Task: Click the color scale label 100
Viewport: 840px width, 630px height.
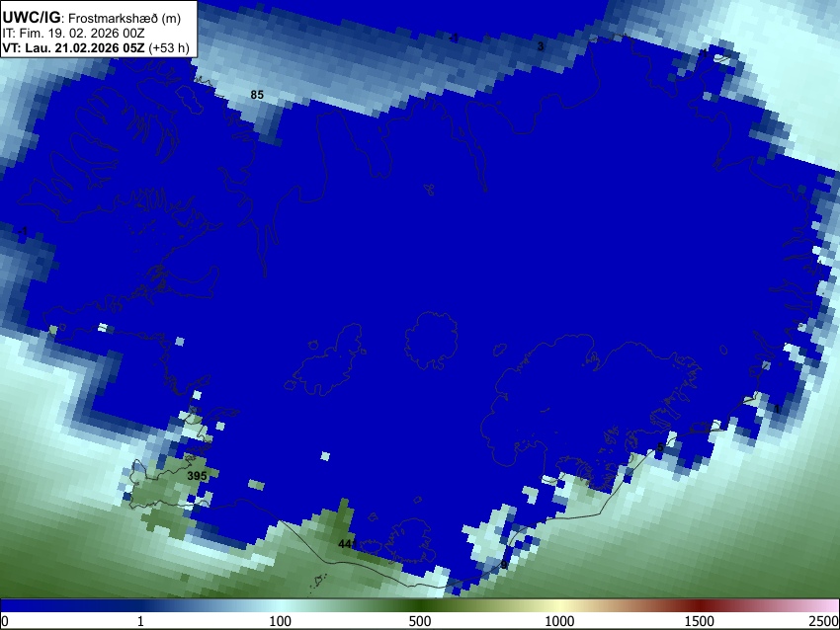Action: pos(281,621)
